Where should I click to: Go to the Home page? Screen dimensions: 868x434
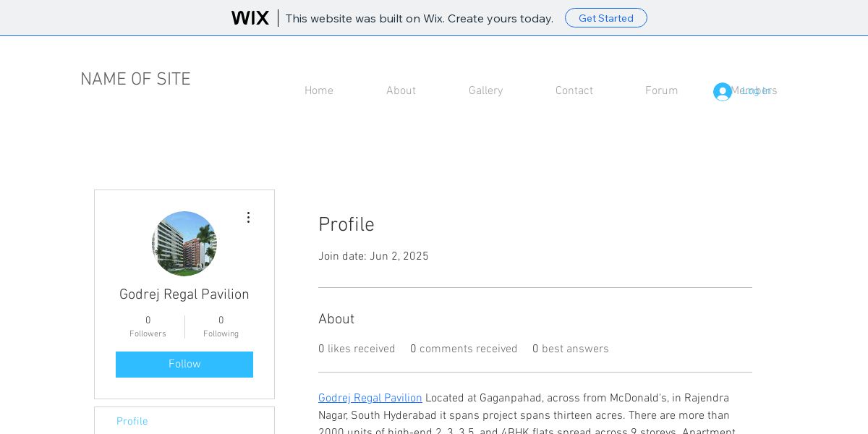[319, 91]
